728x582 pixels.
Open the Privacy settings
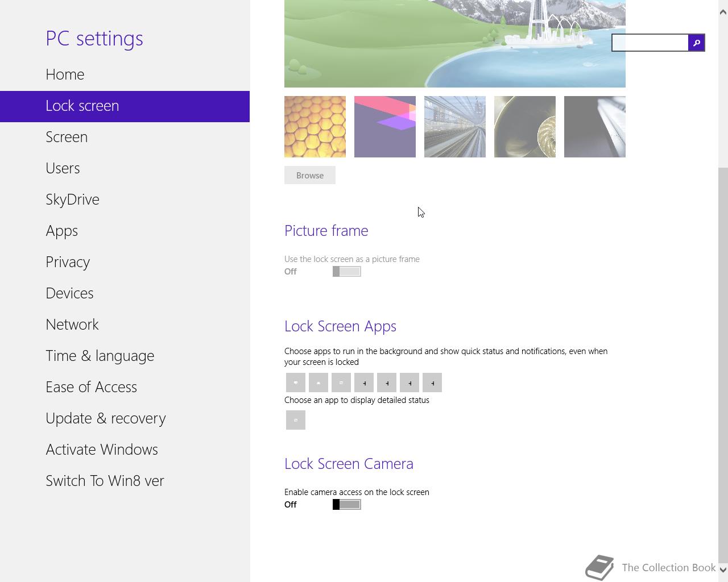point(68,262)
